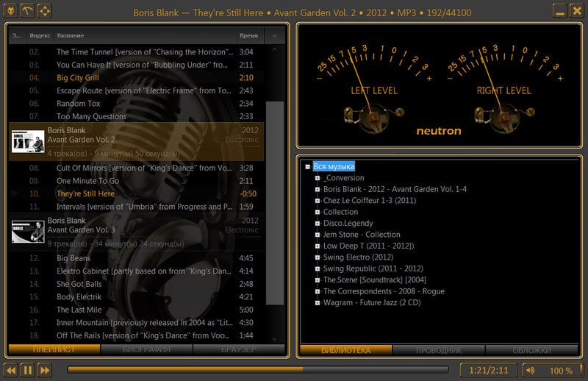The width and height of the screenshot is (588, 381).
Task: Mute sound with the speaker icon
Action: [x=530, y=371]
